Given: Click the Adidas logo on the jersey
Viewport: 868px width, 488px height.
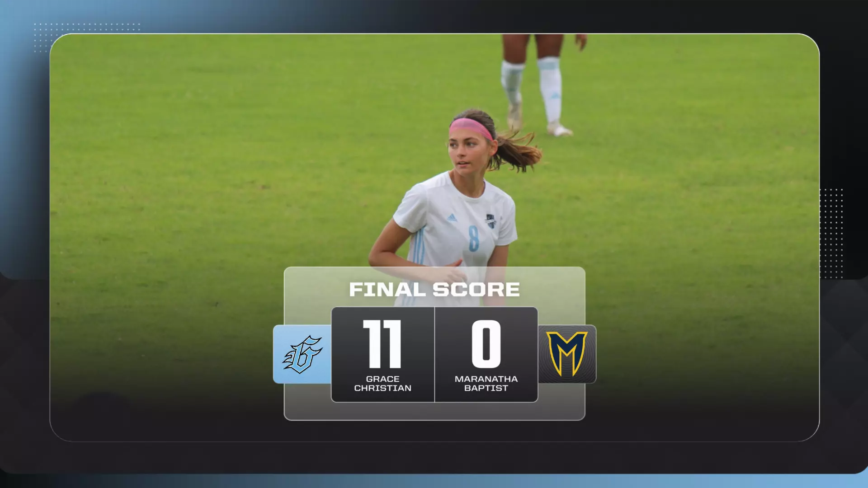Looking at the screenshot, I should click(x=452, y=218).
